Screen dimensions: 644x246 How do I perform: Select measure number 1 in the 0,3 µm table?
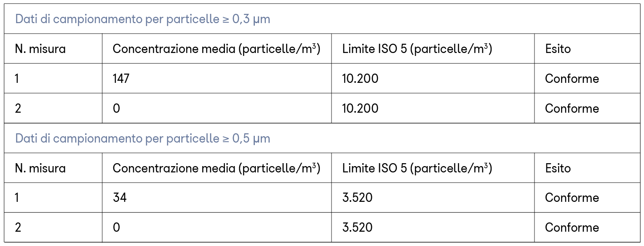[17, 79]
